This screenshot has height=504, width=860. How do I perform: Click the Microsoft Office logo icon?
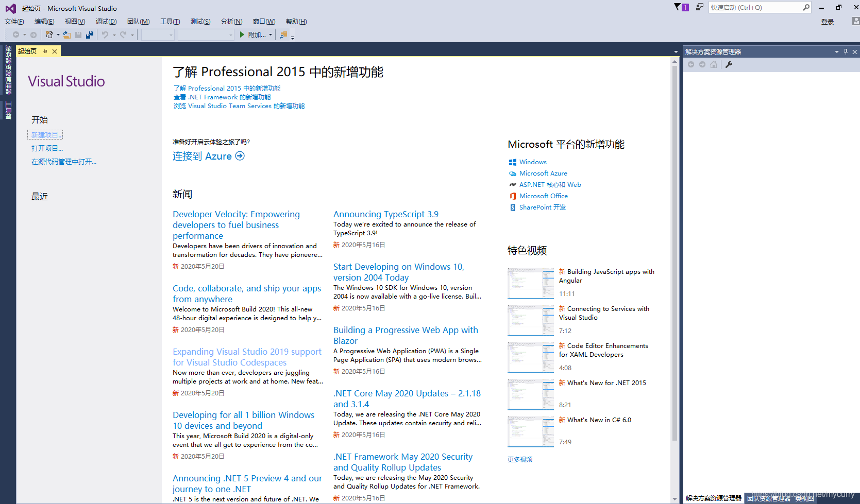[x=513, y=196]
